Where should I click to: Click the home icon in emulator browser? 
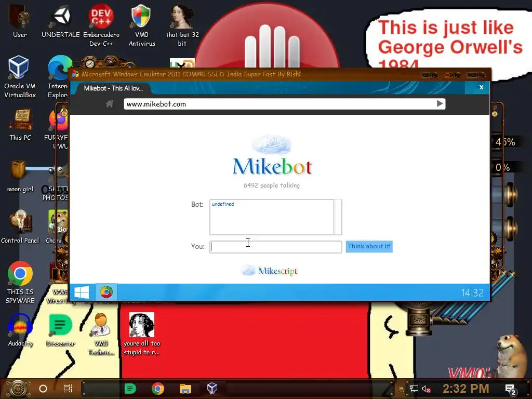(109, 104)
